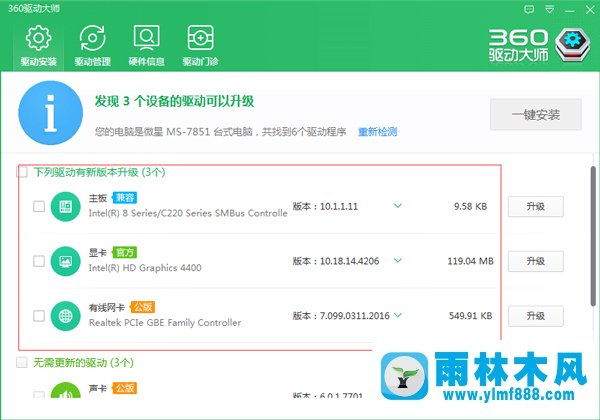The height and width of the screenshot is (420, 600).
Task: Click the Intel(R) 8 Series/C220 SMBus text
Action: tap(188, 213)
